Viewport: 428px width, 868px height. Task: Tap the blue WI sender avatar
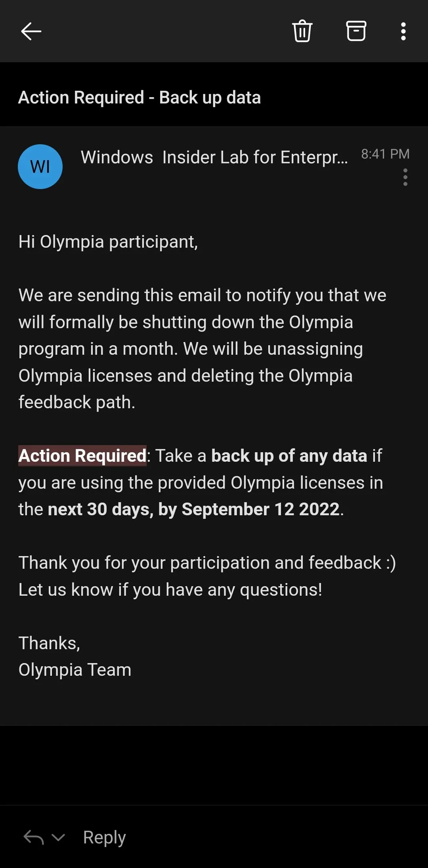pyautogui.click(x=40, y=166)
